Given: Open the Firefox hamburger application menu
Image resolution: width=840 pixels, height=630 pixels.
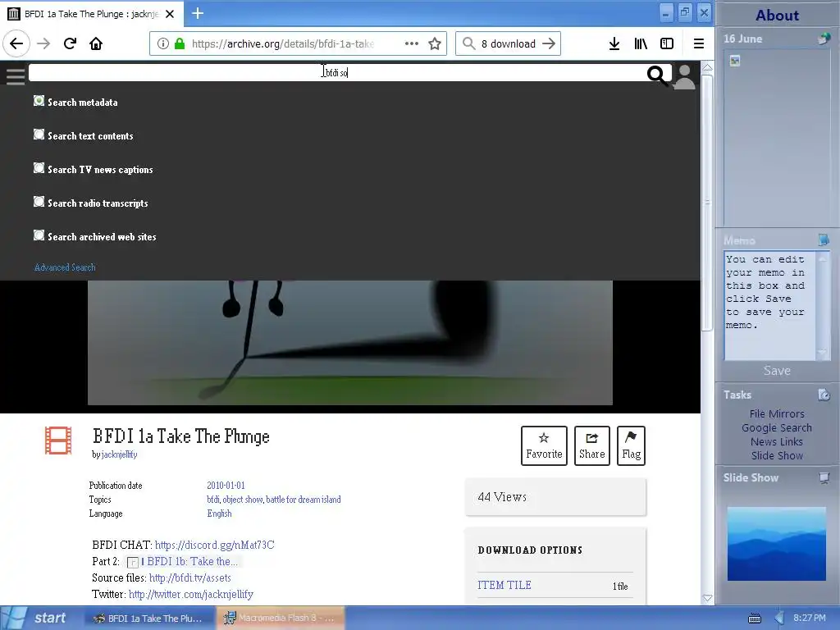Looking at the screenshot, I should click(699, 43).
